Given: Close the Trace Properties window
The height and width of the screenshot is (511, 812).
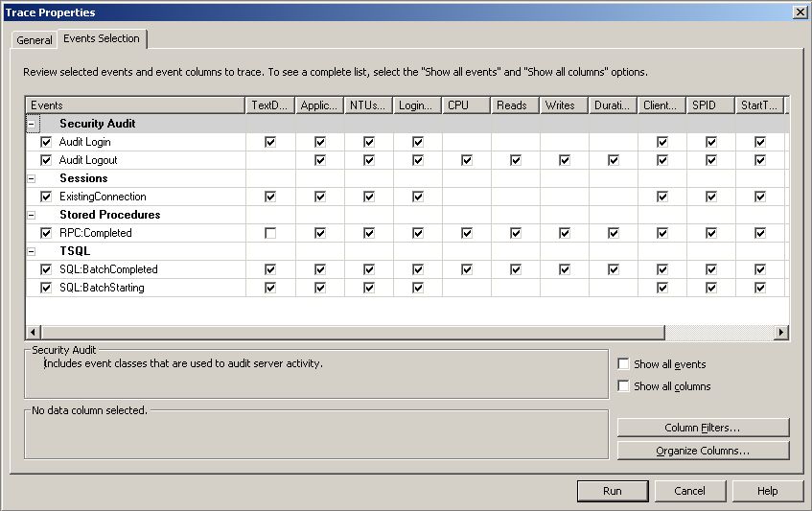Looking at the screenshot, I should [800, 12].
